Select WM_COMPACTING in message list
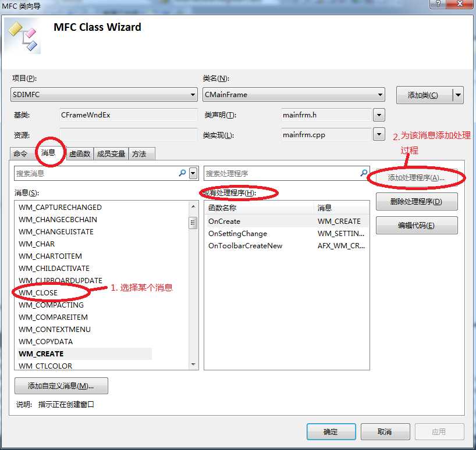Image resolution: width=476 pixels, height=450 pixels. click(x=51, y=305)
